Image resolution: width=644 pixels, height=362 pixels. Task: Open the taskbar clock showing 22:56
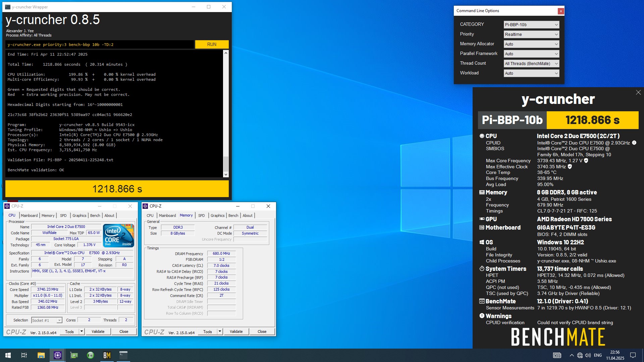point(615,355)
